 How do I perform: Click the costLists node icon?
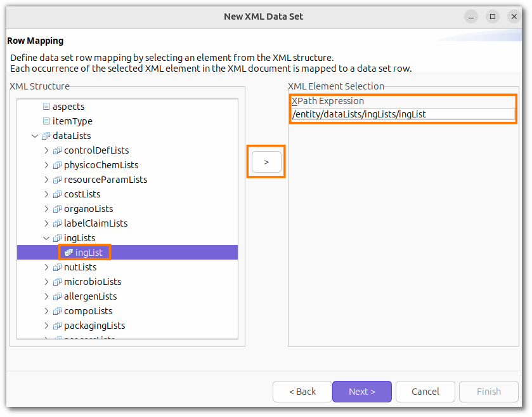tap(57, 194)
